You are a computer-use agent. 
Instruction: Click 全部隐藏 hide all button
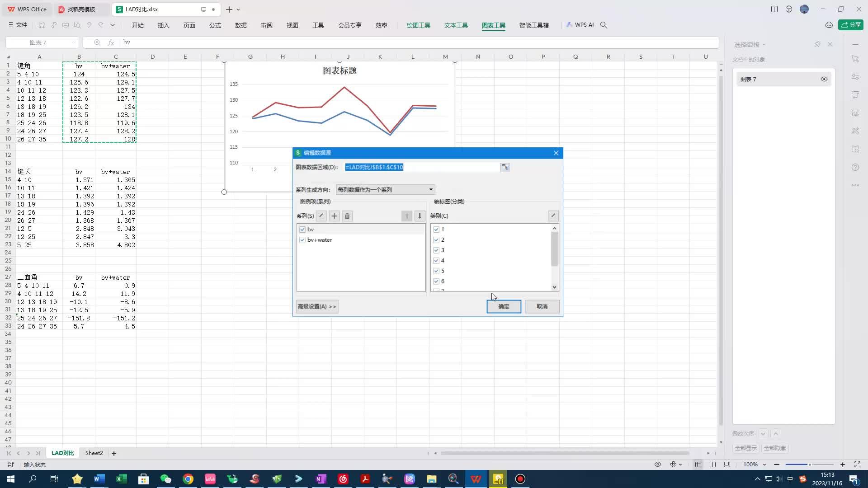point(774,448)
